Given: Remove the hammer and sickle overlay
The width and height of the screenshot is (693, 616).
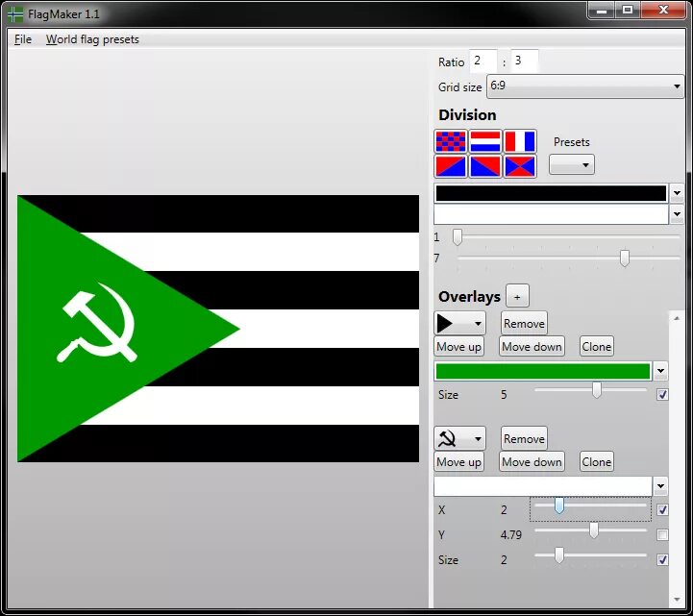Looking at the screenshot, I should pos(524,439).
